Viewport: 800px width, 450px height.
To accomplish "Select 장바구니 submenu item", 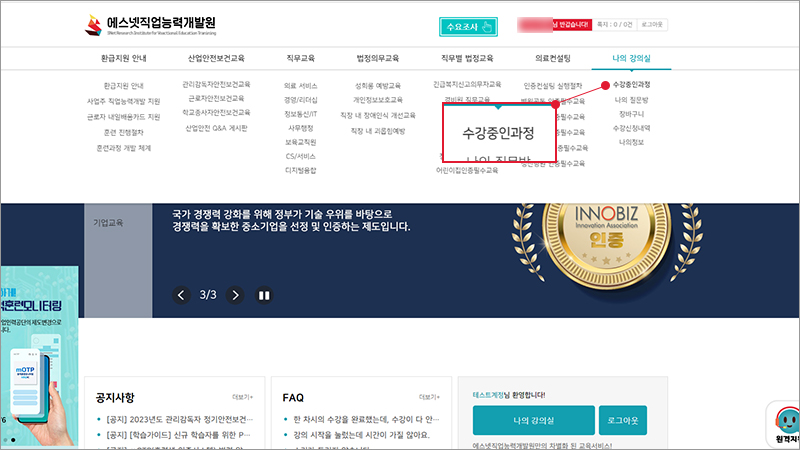I will (x=631, y=114).
